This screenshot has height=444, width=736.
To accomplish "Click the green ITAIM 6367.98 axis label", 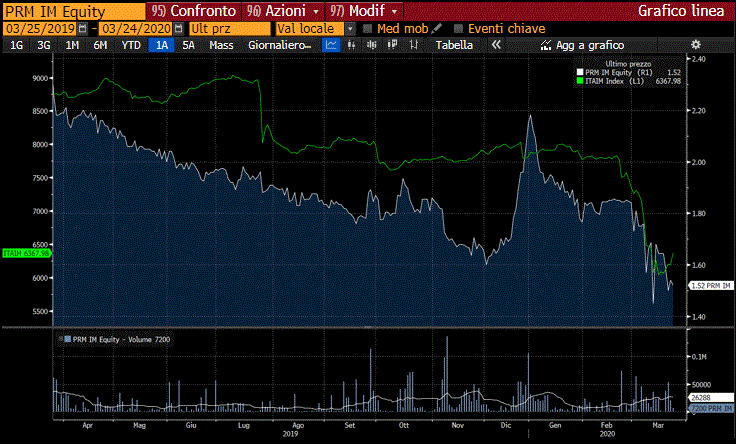I will [x=26, y=253].
